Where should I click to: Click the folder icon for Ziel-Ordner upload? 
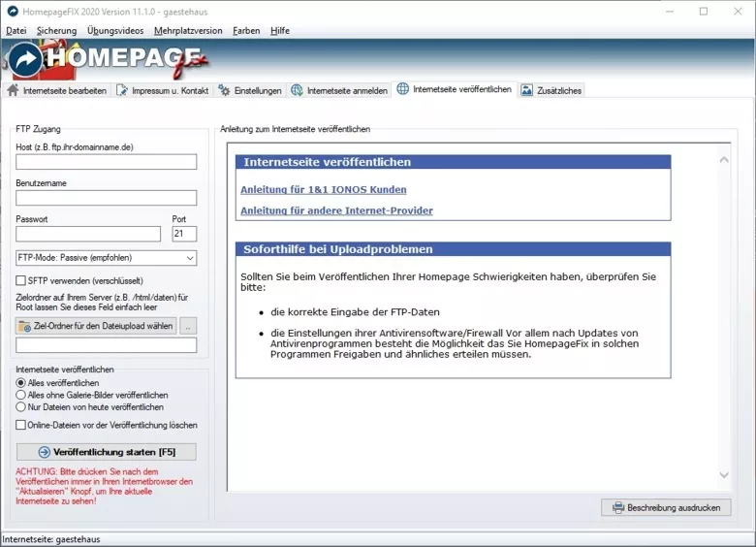25,327
